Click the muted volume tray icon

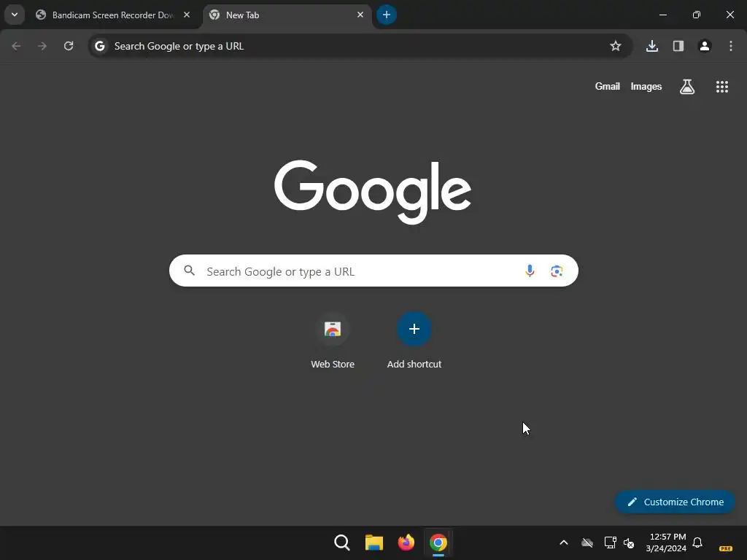point(629,542)
